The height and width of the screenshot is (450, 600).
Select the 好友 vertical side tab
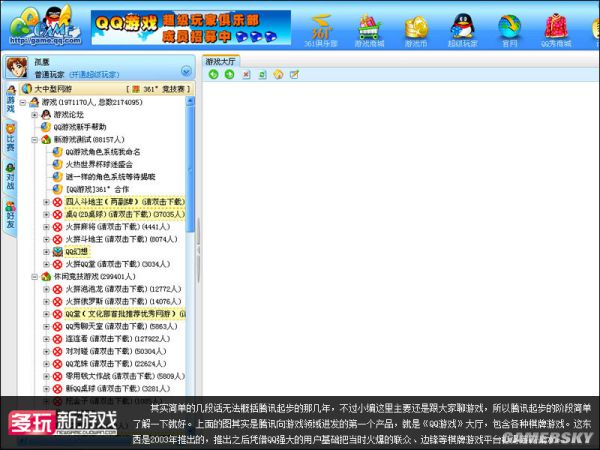point(11,216)
